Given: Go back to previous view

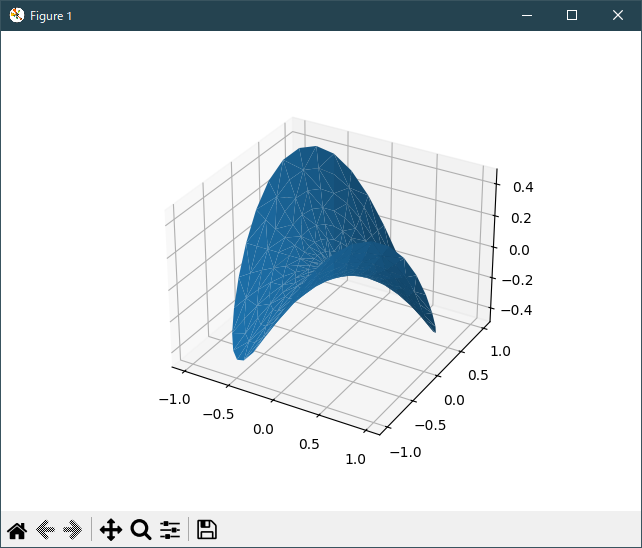Looking at the screenshot, I should [x=45, y=530].
